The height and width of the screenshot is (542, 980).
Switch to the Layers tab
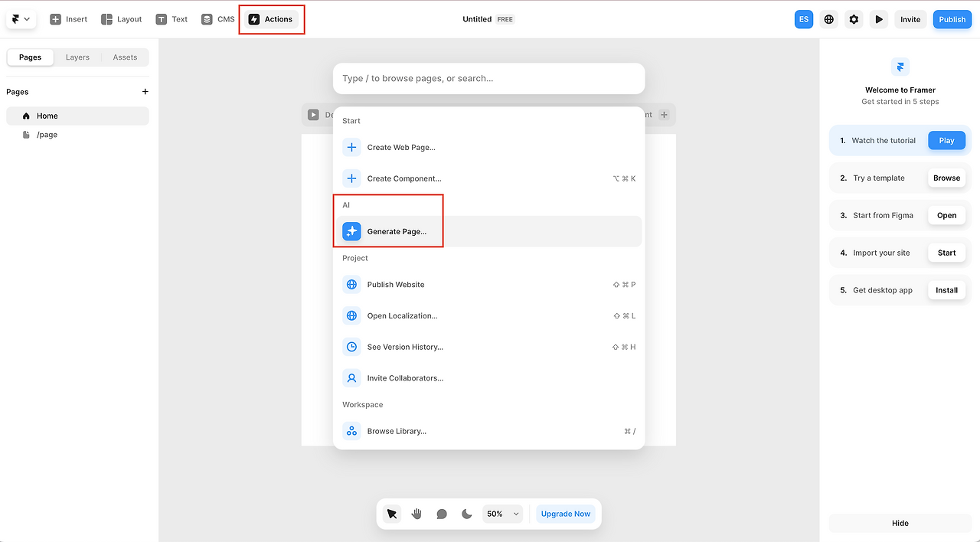point(77,57)
